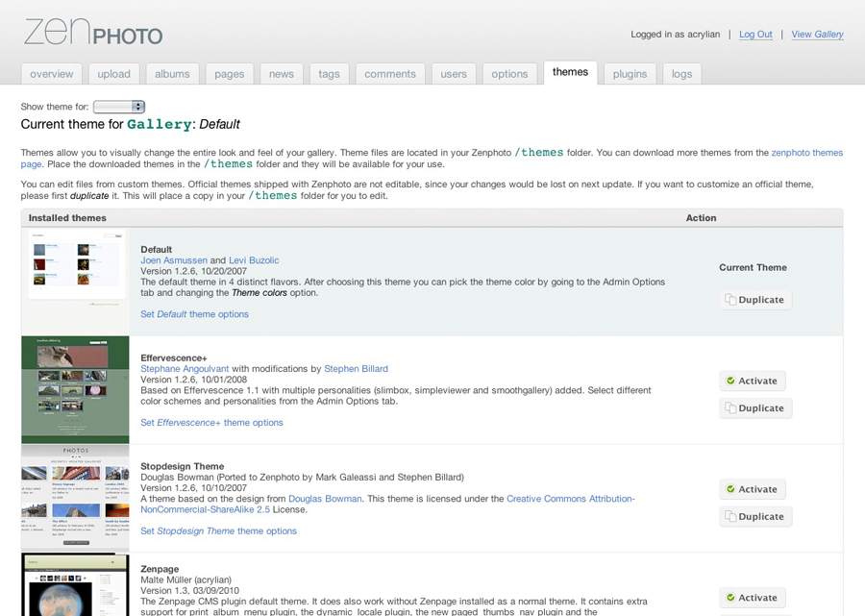Click the Effervescence+ theme preview thumbnail
Image resolution: width=865 pixels, height=616 pixels.
(76, 389)
